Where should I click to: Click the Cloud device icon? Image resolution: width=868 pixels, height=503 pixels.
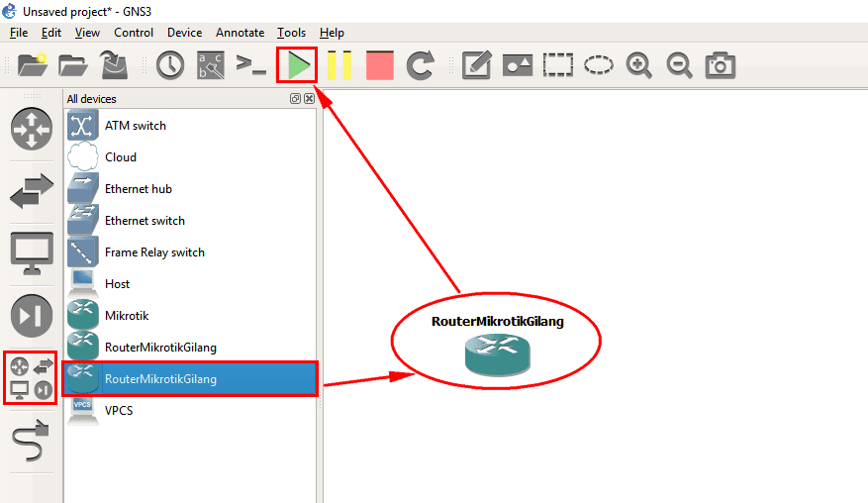tap(82, 156)
